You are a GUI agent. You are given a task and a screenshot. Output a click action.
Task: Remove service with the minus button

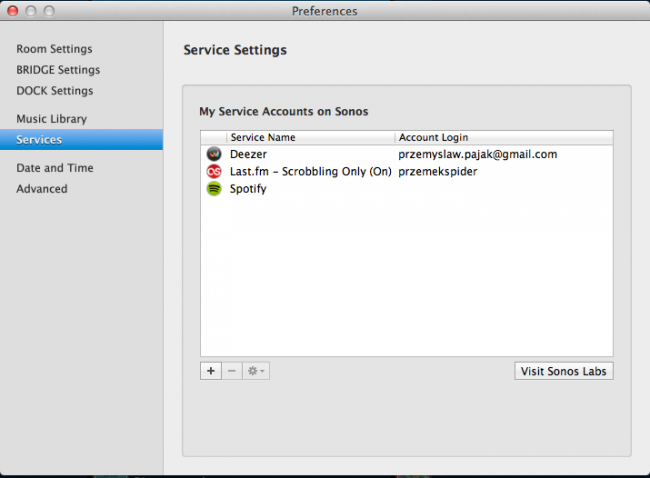point(232,371)
